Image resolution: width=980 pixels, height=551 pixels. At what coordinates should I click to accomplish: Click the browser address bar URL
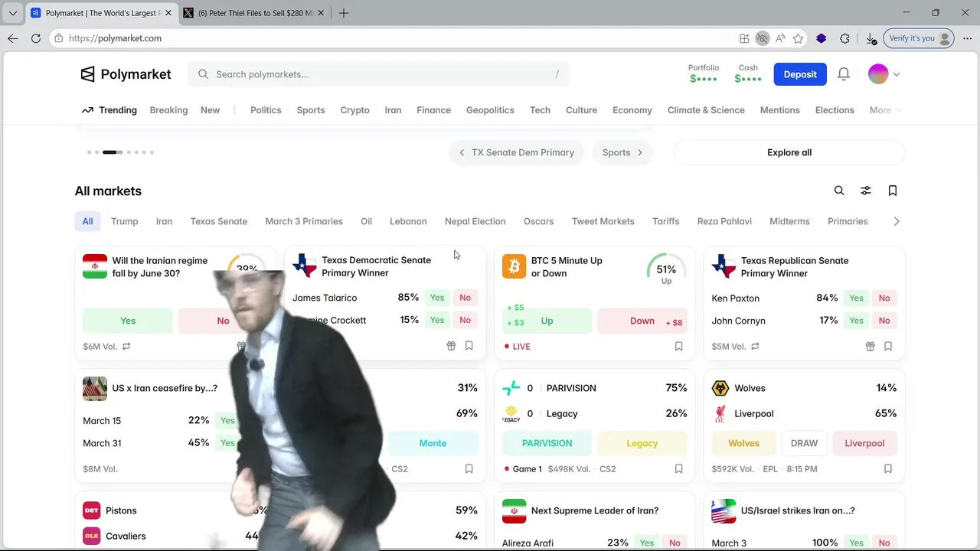tap(115, 38)
